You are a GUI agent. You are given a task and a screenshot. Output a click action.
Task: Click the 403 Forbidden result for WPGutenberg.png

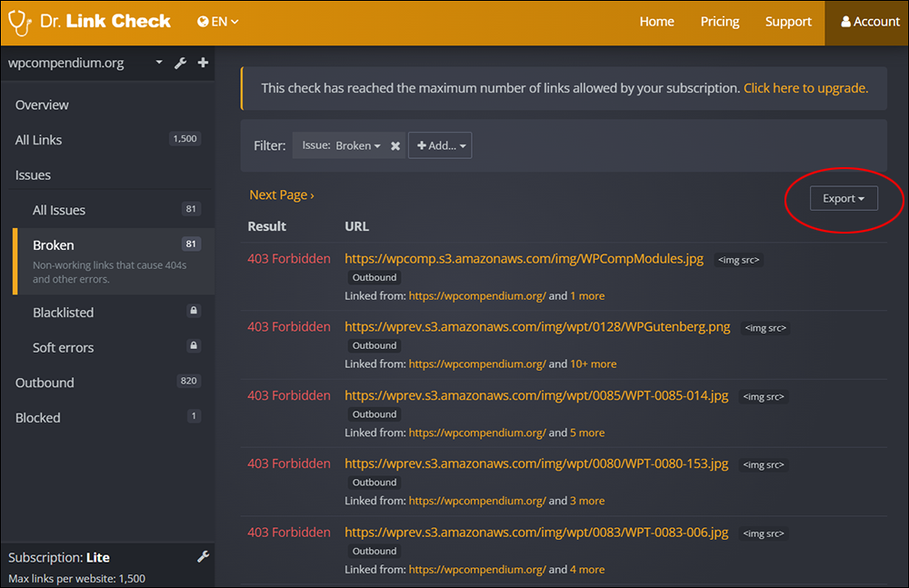coord(289,326)
